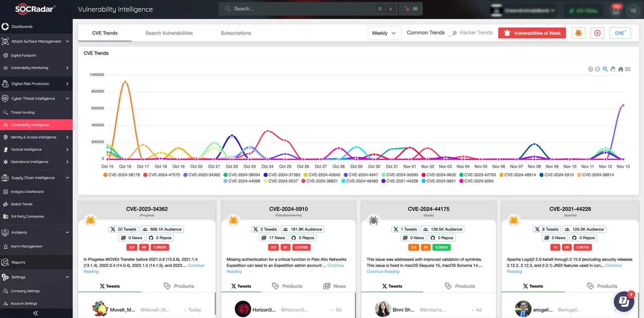Toggle CVE-2024-38178 series in chart legend
Image resolution: width=644 pixels, height=318 pixels.
coord(121,175)
